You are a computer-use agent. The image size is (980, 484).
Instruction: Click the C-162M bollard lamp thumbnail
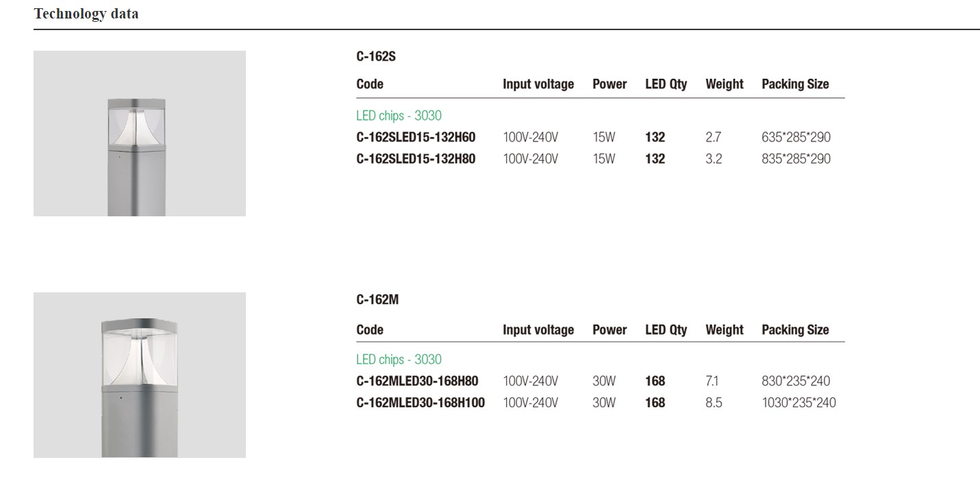click(139, 375)
